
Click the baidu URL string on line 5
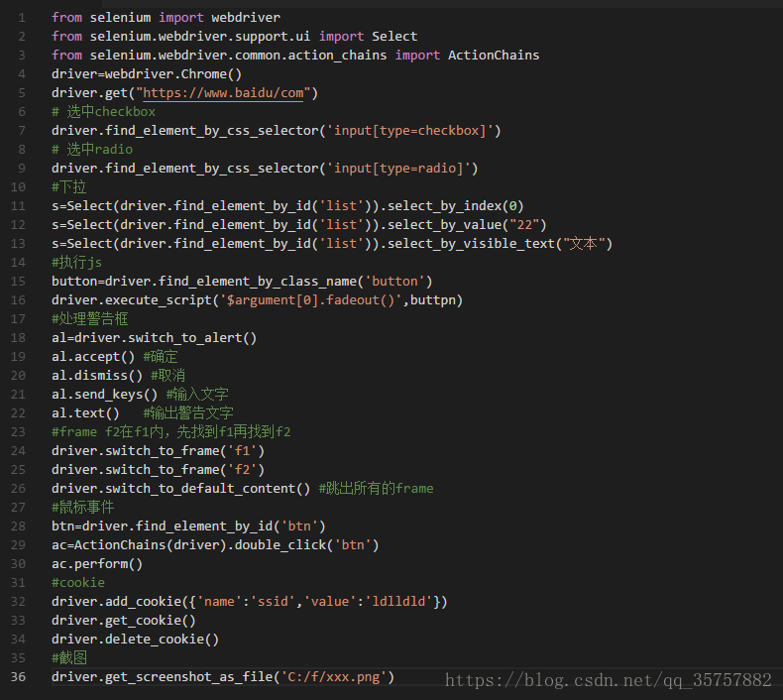[223, 93]
